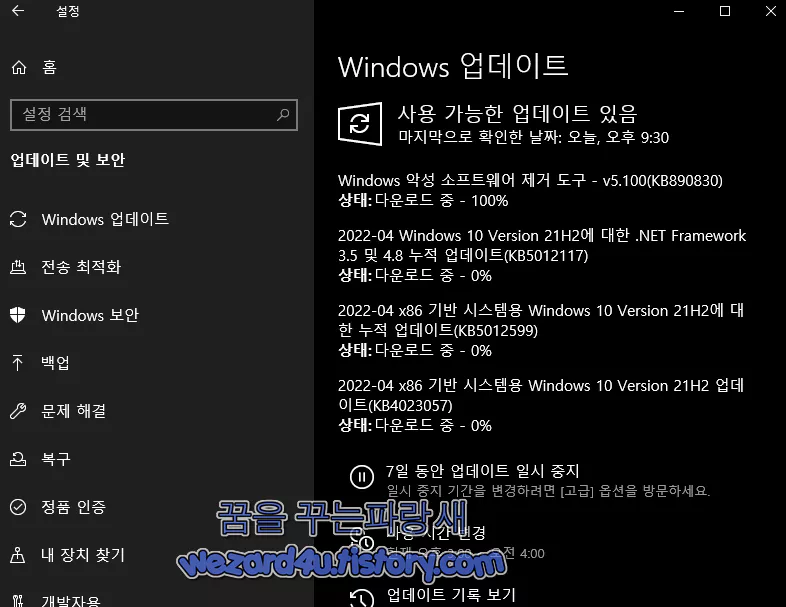The height and width of the screenshot is (607, 786).
Task: Click the 업데이트 기록 보기 history icon
Action: click(x=362, y=599)
